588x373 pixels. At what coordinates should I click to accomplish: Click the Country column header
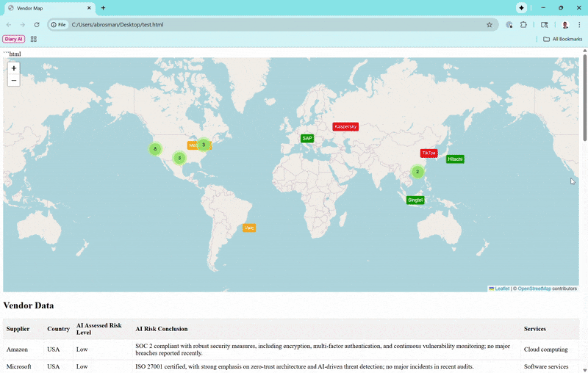[59, 329]
